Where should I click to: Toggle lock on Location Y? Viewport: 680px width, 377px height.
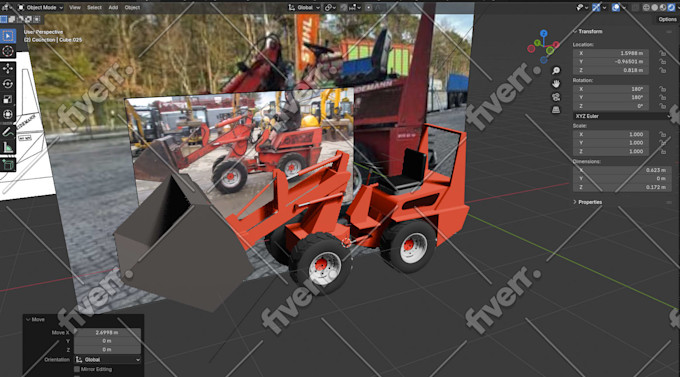(x=663, y=62)
